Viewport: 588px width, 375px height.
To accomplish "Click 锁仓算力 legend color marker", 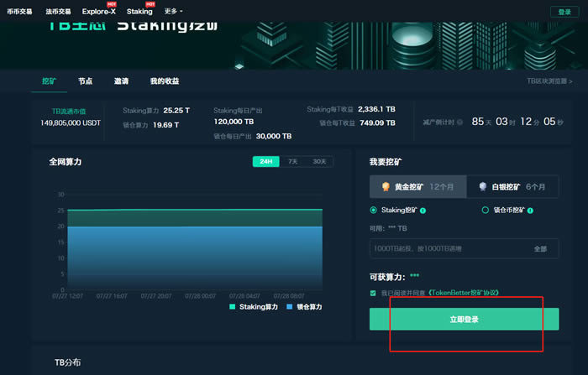I will coord(290,307).
